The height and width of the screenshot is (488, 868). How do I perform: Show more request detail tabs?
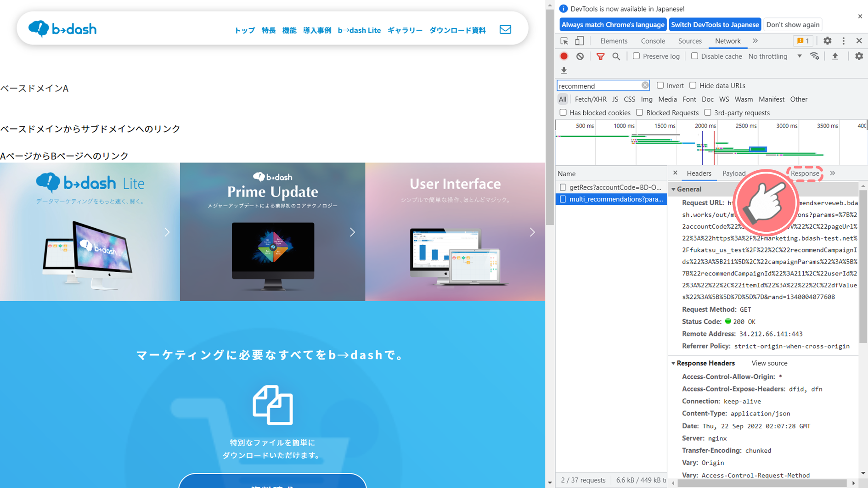click(x=833, y=173)
